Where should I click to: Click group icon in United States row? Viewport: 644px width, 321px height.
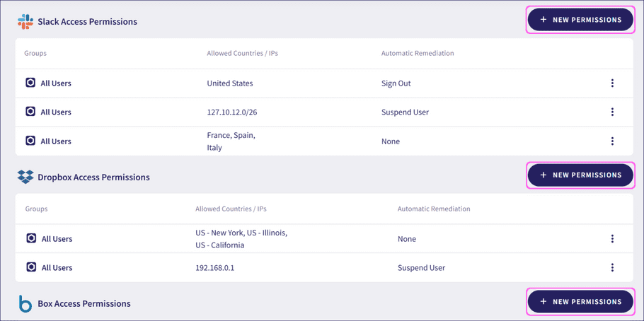pos(30,83)
